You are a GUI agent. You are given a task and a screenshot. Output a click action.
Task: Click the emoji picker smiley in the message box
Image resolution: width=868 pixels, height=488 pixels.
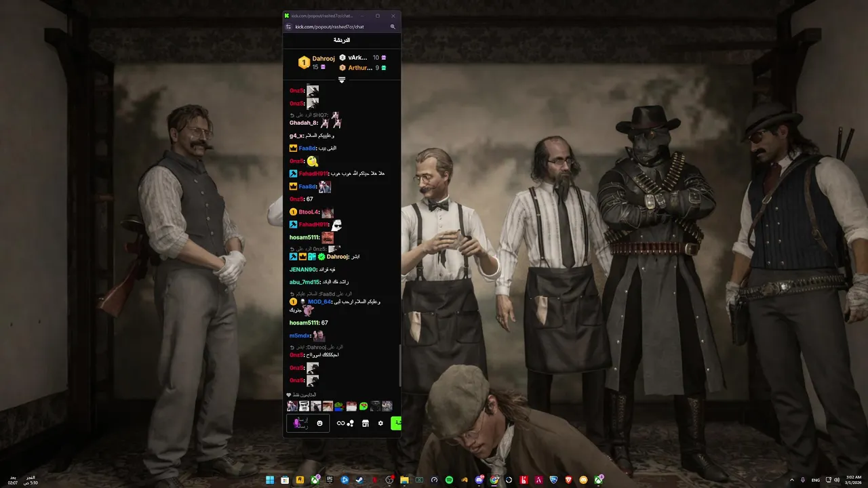click(320, 424)
